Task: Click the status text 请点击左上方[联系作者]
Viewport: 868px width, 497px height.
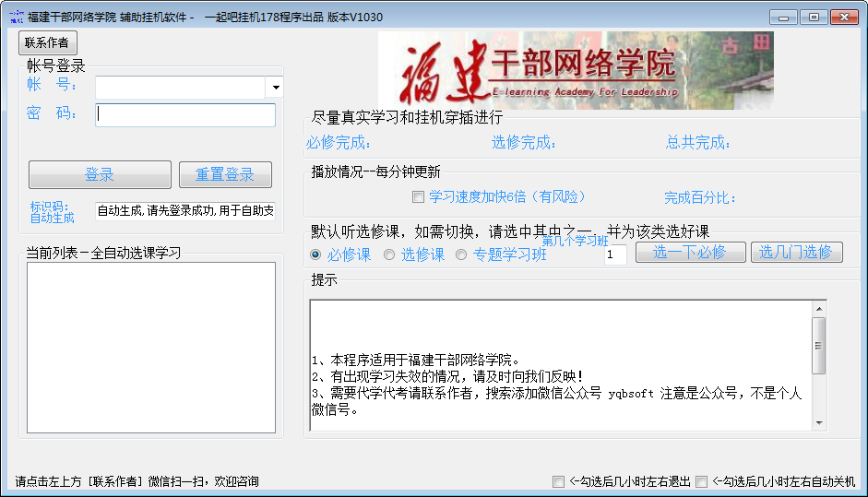Action: 137,481
